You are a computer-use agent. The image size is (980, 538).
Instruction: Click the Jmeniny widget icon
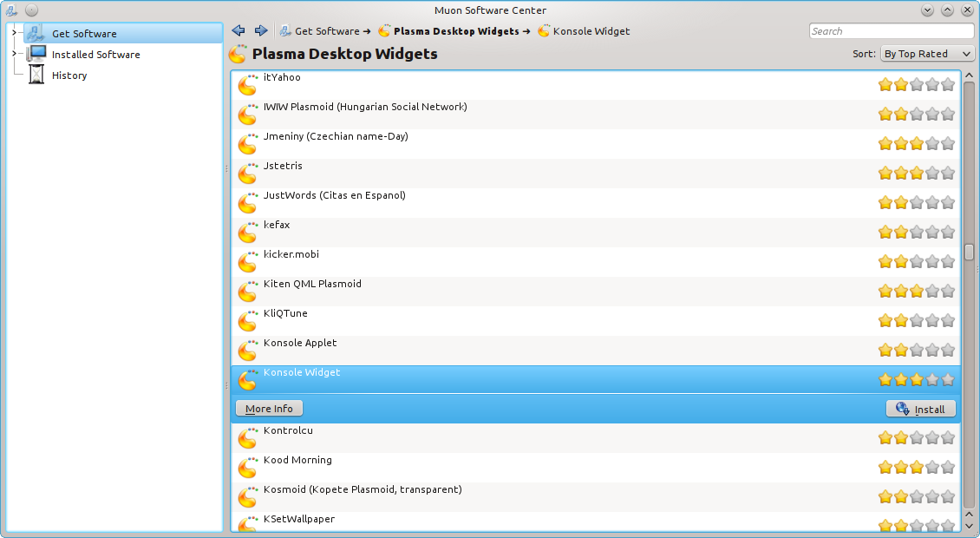(x=248, y=143)
